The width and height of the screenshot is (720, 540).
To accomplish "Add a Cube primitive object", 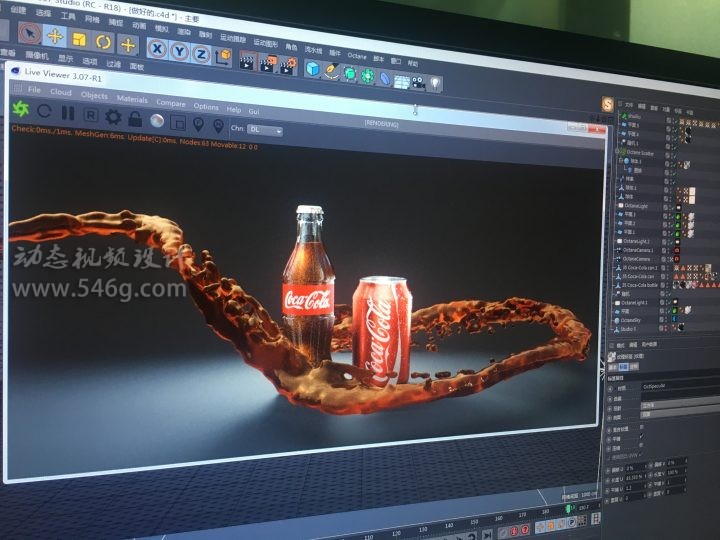I will click(x=312, y=68).
